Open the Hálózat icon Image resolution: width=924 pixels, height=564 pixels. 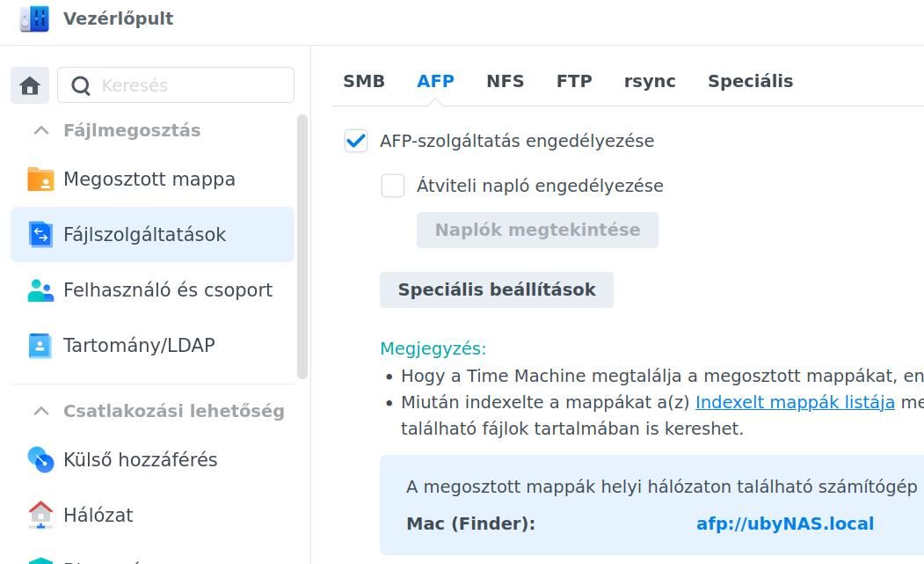40,515
